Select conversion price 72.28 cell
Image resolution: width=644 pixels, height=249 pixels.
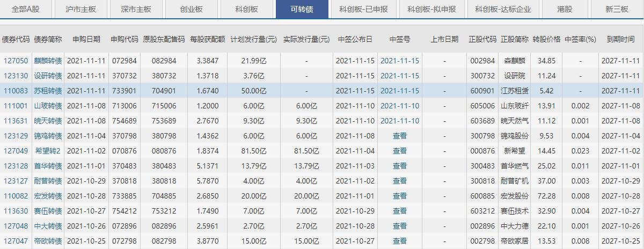(546, 196)
